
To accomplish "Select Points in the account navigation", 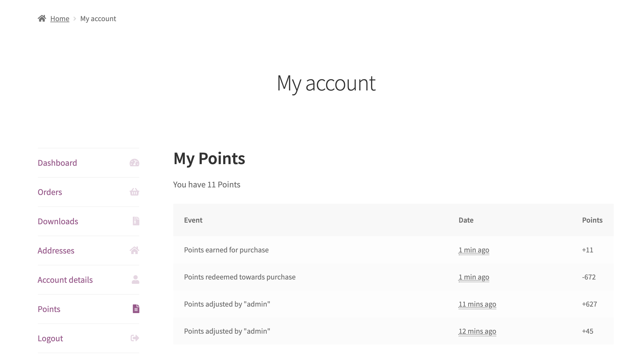I will tap(49, 309).
